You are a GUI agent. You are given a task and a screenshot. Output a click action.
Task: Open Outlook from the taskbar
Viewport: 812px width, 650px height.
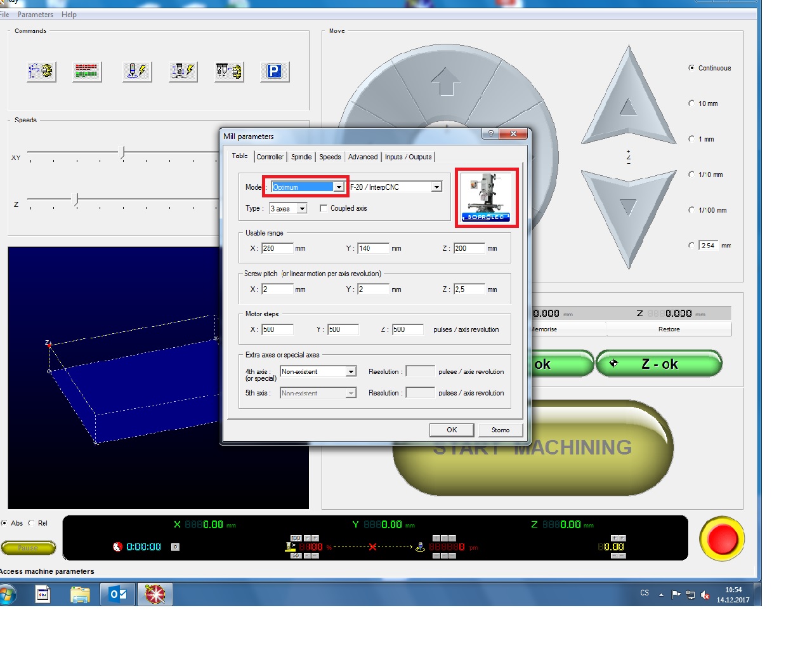coord(118,594)
